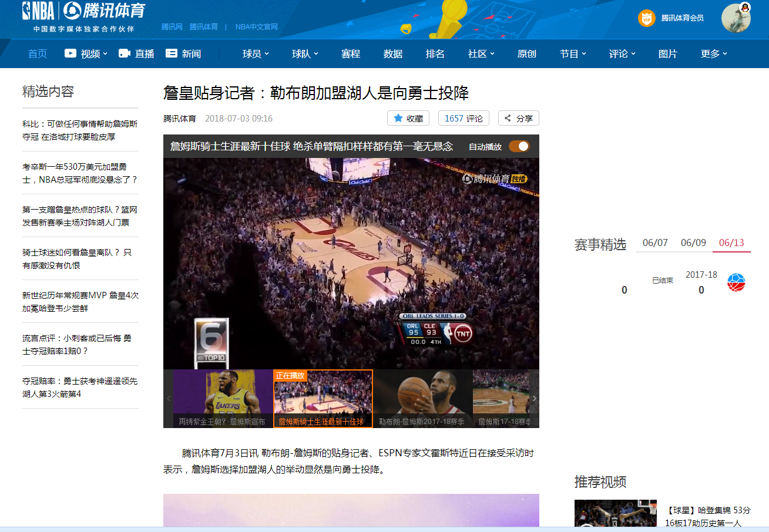Open the NBA中文官网 link
769x532 pixels.
(x=257, y=26)
